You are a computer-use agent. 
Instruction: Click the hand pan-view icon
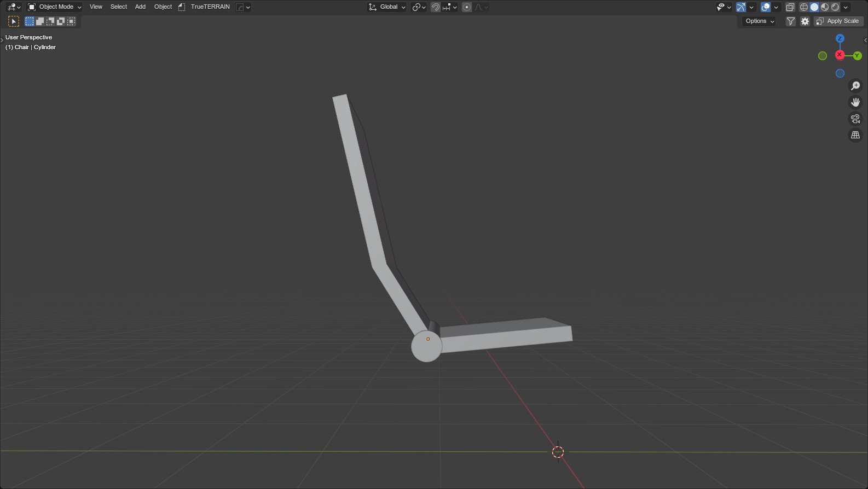coord(855,102)
